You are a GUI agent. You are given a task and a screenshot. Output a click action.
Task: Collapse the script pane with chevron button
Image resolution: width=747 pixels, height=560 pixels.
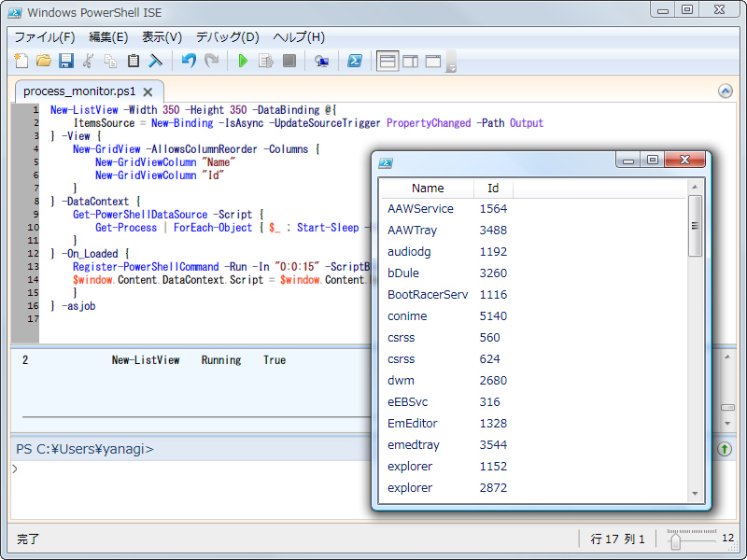point(726,91)
